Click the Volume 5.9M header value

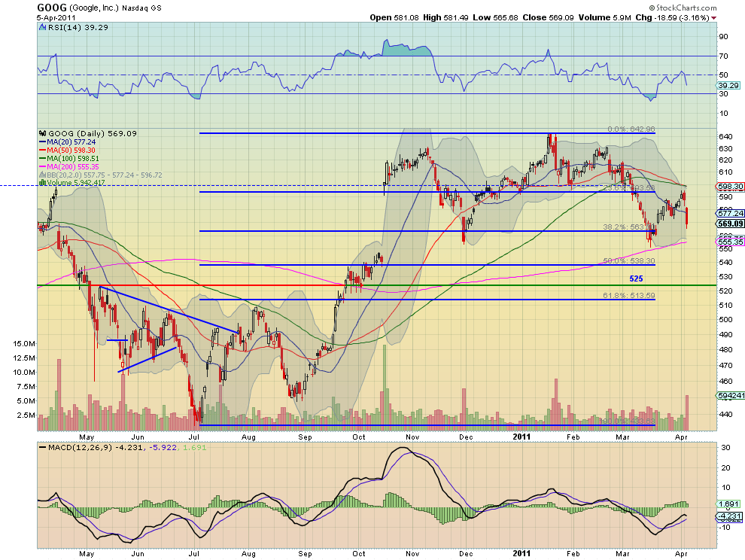(x=604, y=17)
